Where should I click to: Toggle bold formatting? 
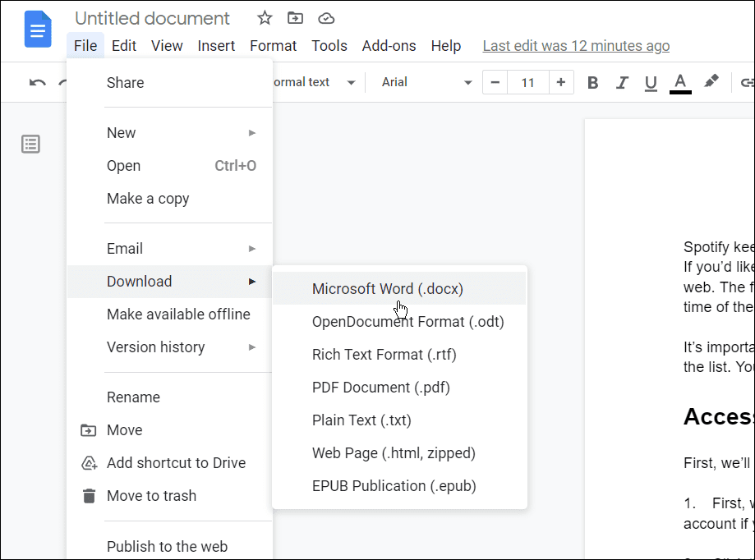pyautogui.click(x=592, y=82)
